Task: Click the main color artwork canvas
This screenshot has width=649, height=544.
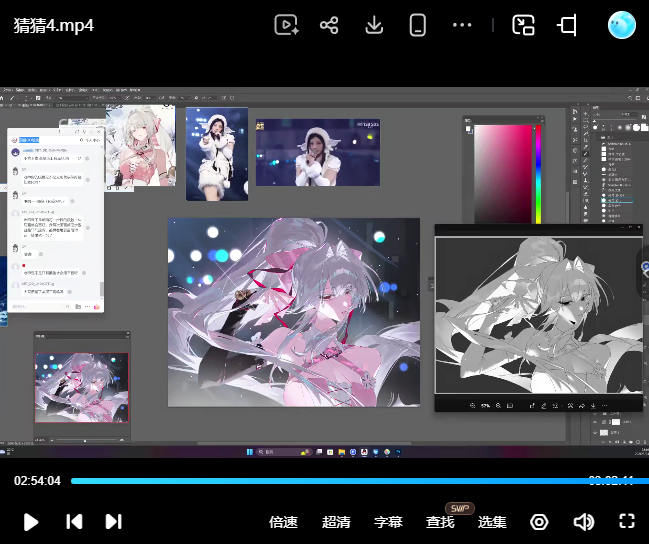Action: [293, 312]
